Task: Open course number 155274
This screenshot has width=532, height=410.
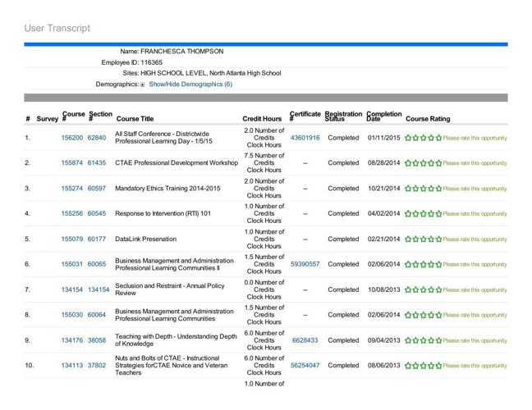Action: point(72,188)
